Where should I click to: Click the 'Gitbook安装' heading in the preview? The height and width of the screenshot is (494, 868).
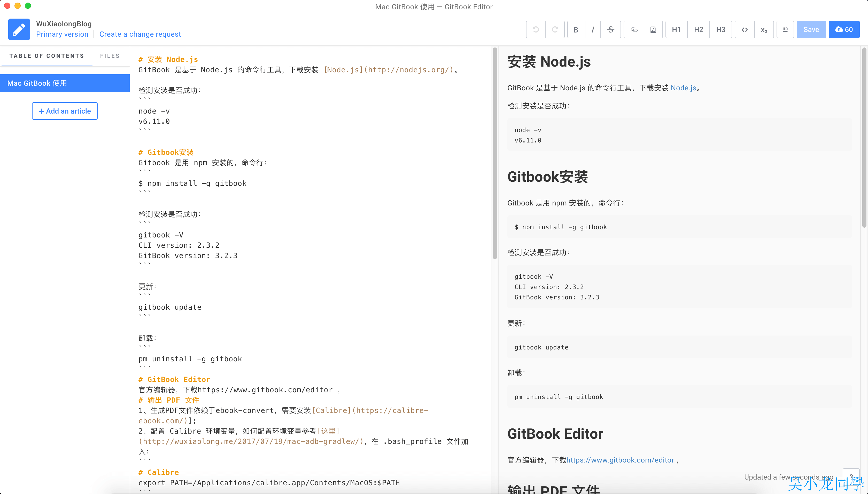click(547, 177)
